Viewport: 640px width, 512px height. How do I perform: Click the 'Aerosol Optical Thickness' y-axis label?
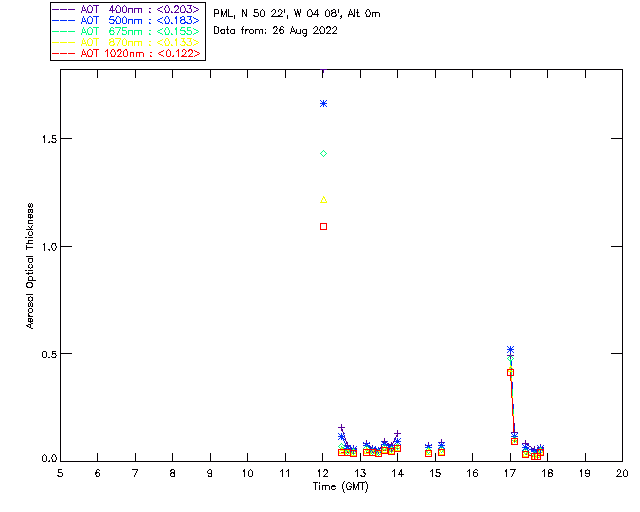(x=30, y=265)
